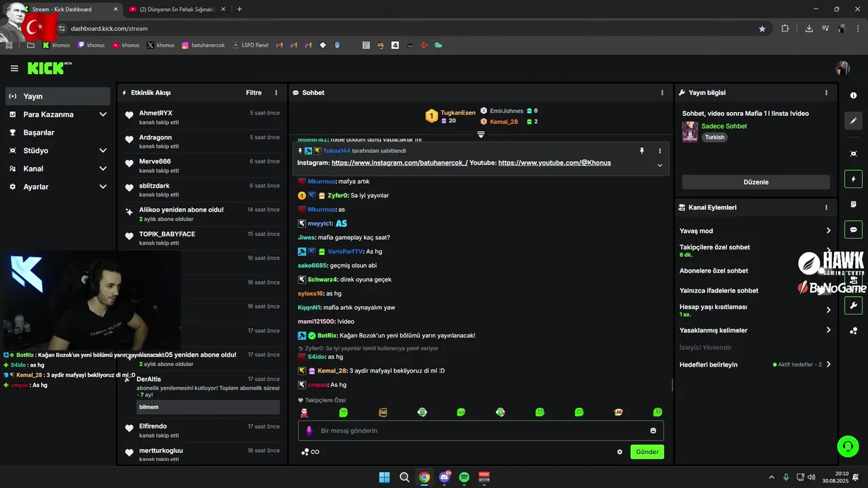Select Başarılar in left navigation
Screen dimensions: 868x488
[58, 133]
